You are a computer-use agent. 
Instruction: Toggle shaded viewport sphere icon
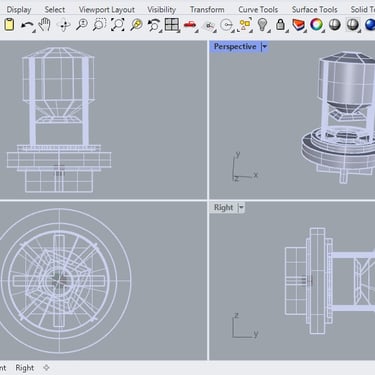334,25
